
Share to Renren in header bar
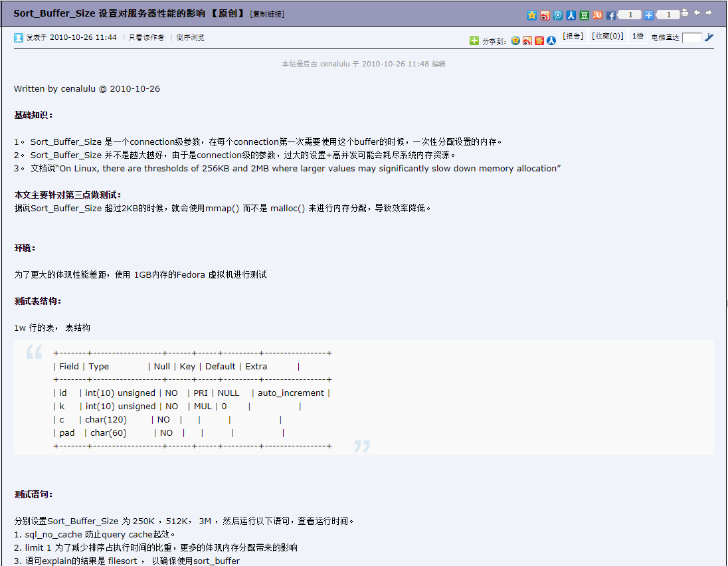tap(571, 15)
